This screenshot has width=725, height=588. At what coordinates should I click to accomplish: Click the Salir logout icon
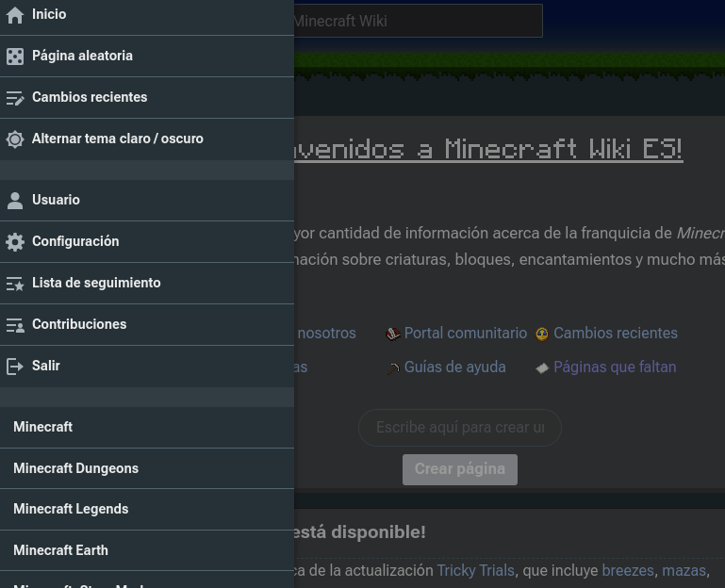[15, 367]
